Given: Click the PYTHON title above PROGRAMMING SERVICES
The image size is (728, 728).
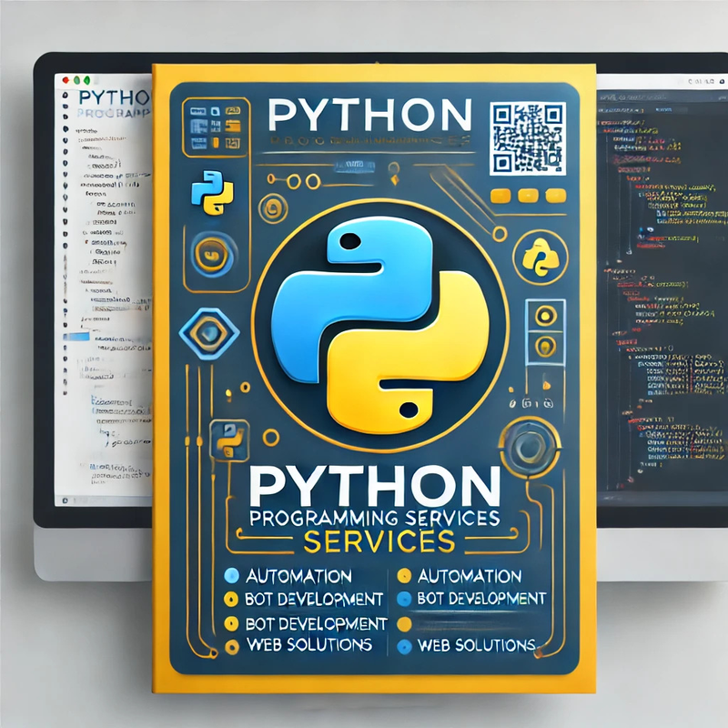Looking at the screenshot, I should [375, 485].
